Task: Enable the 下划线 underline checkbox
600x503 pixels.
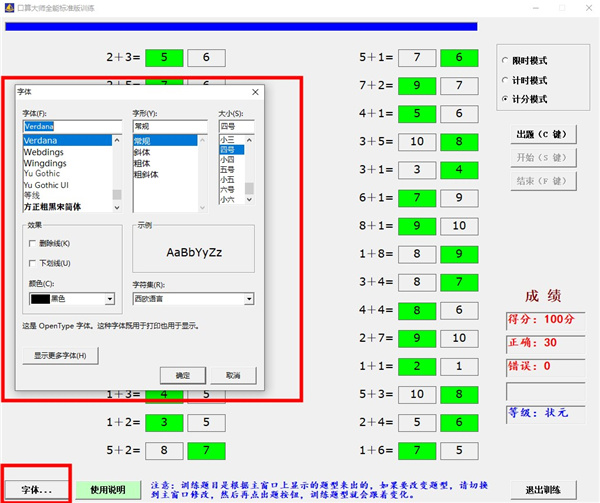Action: tap(33, 263)
